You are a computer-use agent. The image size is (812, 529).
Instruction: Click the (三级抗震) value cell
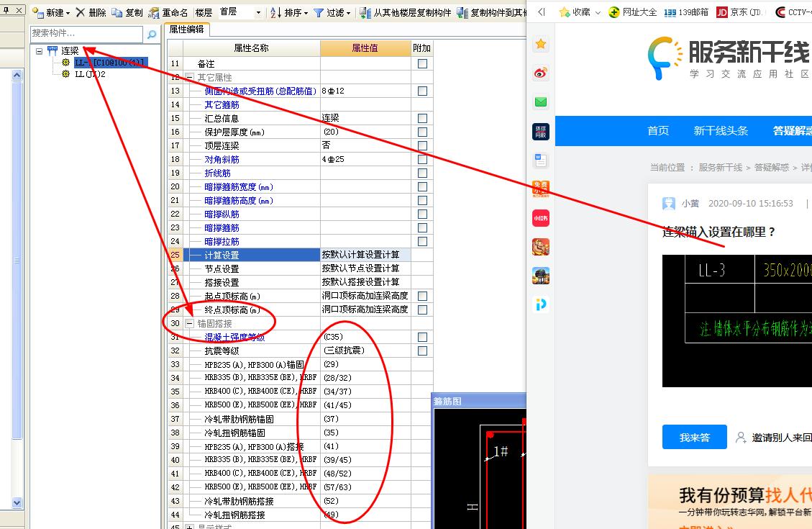coord(365,351)
